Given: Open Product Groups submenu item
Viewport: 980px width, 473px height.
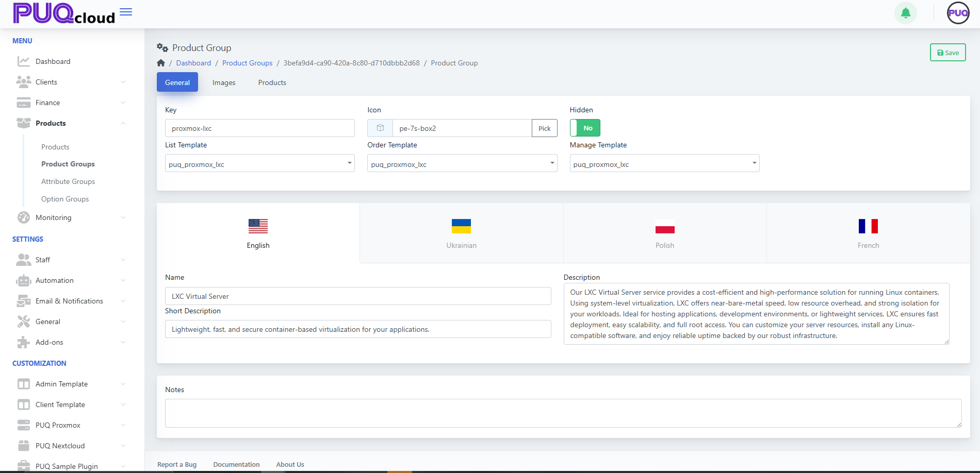Looking at the screenshot, I should point(68,164).
